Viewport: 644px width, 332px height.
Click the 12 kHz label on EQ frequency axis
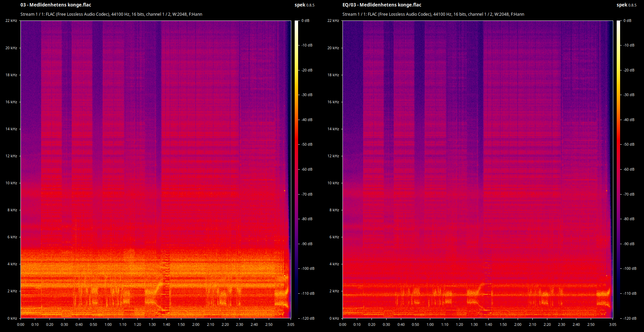[333, 156]
